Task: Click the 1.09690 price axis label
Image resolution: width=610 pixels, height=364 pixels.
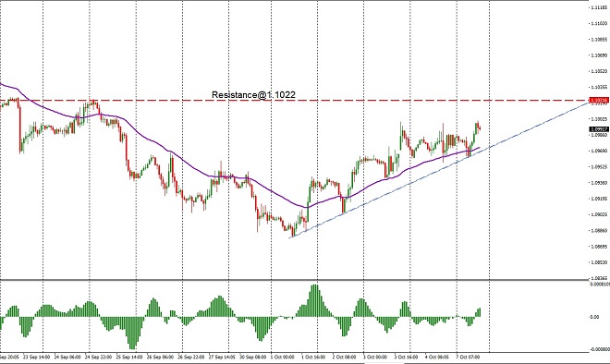Action: coord(599,151)
